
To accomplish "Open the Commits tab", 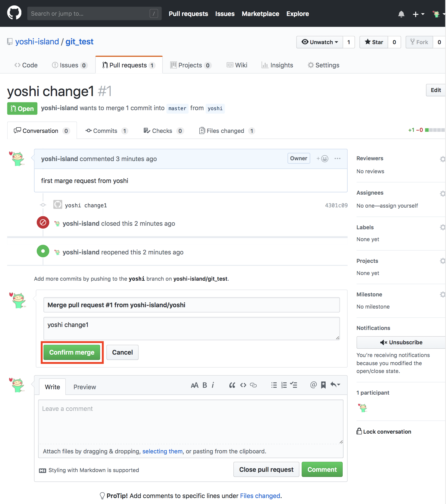I will pyautogui.click(x=107, y=131).
